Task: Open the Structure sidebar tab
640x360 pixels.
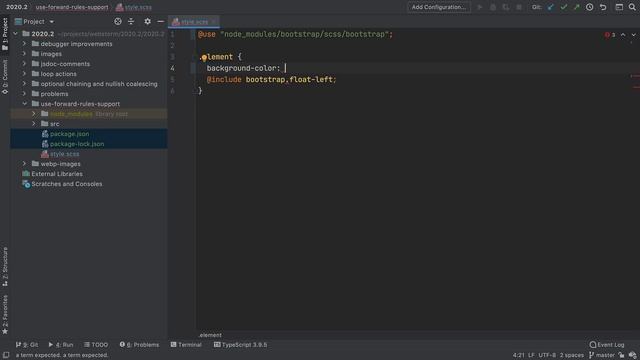Action: [5, 266]
